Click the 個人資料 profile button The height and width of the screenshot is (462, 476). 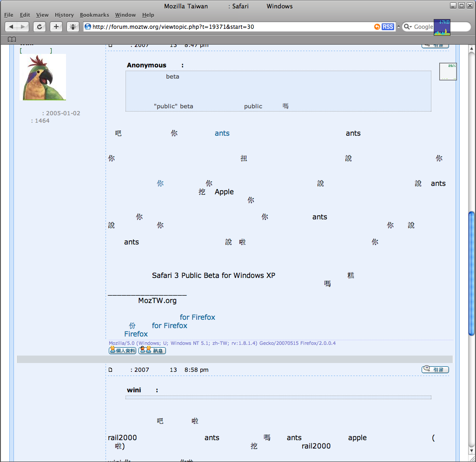point(122,350)
